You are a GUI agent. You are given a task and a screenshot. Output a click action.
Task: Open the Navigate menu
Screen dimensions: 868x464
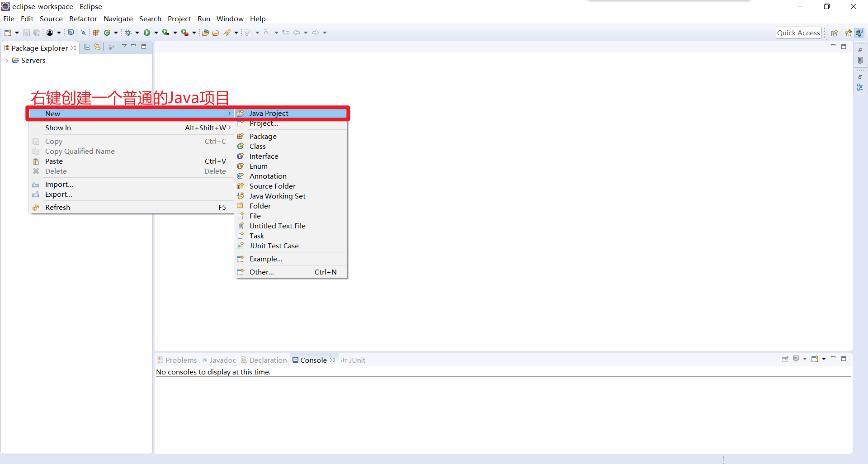pyautogui.click(x=118, y=19)
